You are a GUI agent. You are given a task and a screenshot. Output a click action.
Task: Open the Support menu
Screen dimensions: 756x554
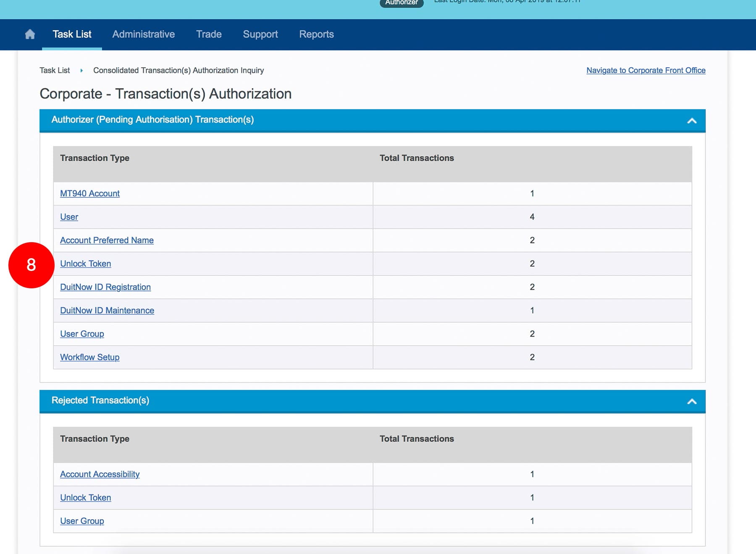[260, 34]
